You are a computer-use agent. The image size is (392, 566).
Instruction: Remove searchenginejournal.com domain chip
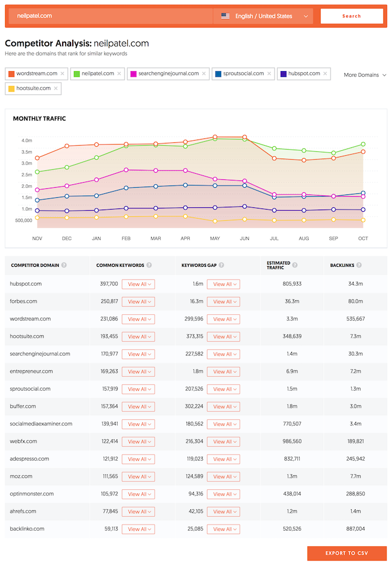(x=204, y=73)
